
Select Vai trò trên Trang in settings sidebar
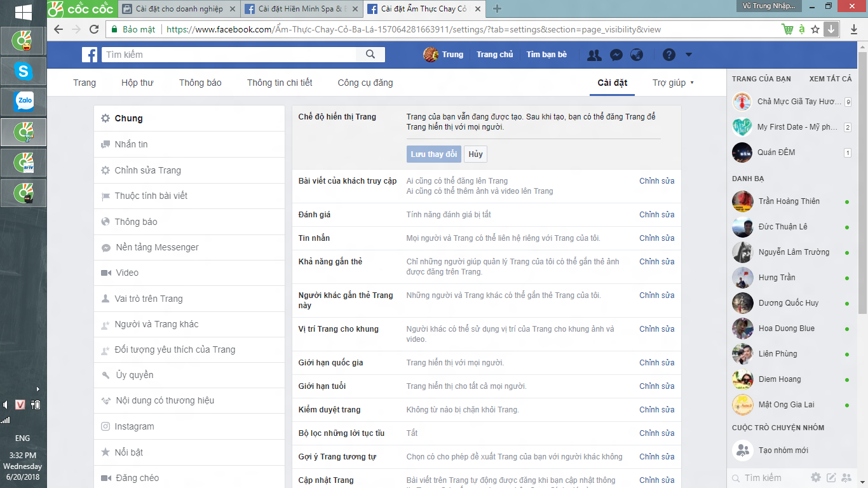point(149,299)
